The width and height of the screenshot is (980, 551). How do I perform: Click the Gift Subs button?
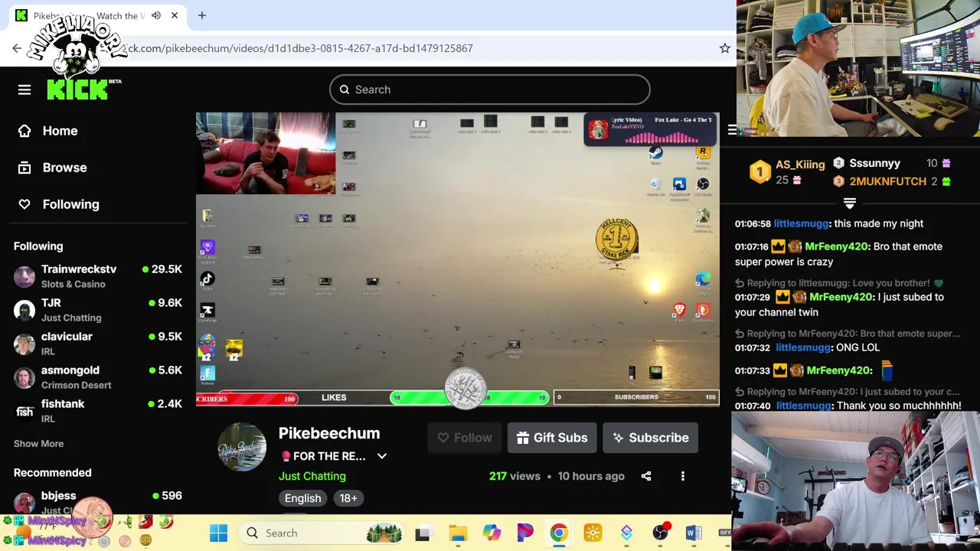click(x=552, y=438)
